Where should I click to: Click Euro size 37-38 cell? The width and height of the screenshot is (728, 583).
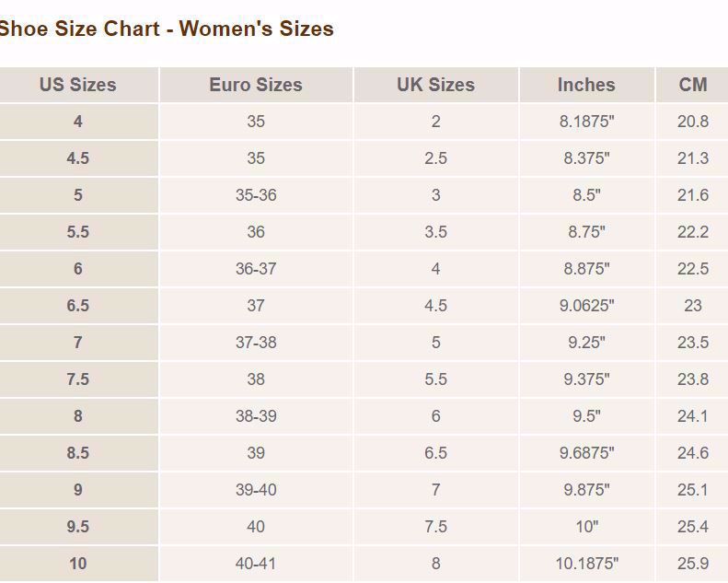pos(256,343)
